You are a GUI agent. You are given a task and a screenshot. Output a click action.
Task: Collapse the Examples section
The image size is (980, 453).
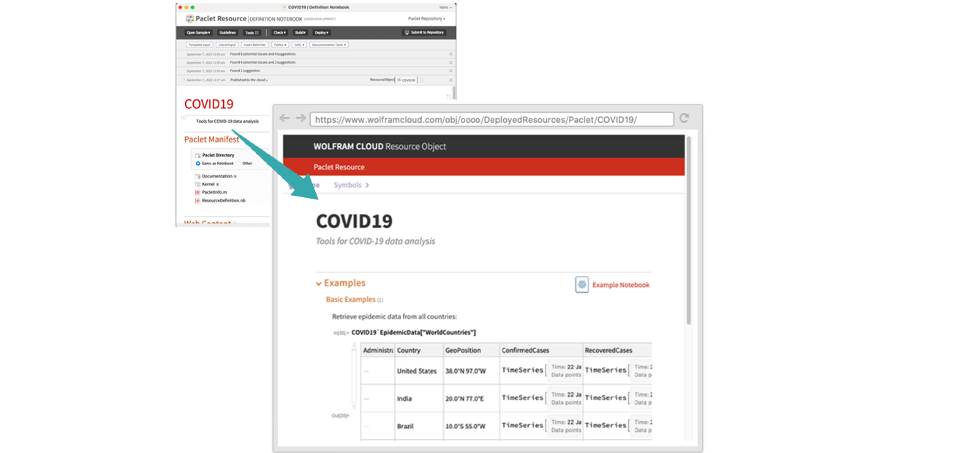click(319, 283)
